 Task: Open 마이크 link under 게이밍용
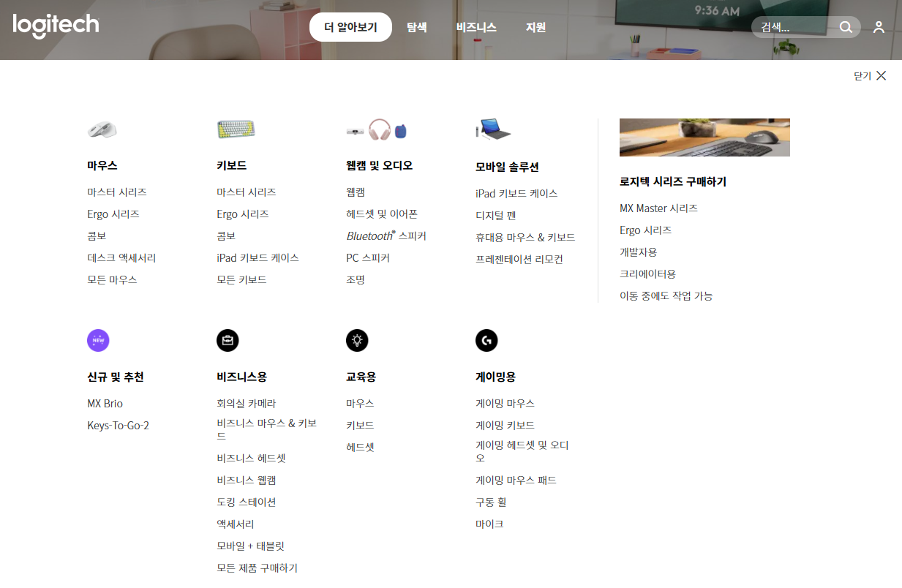pyautogui.click(x=489, y=524)
